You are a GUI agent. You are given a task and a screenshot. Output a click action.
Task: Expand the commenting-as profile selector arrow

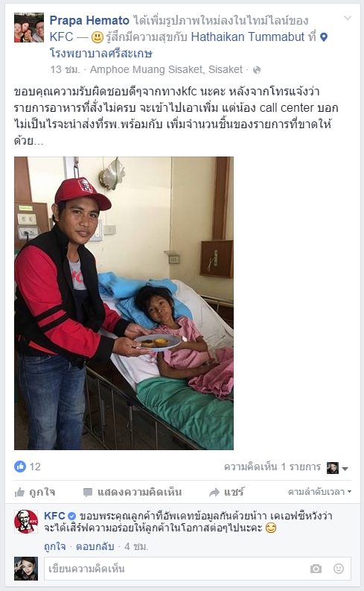point(345,469)
